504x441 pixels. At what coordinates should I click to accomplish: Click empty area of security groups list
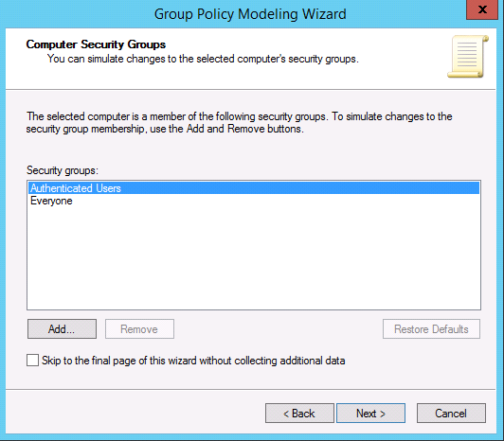tap(254, 258)
